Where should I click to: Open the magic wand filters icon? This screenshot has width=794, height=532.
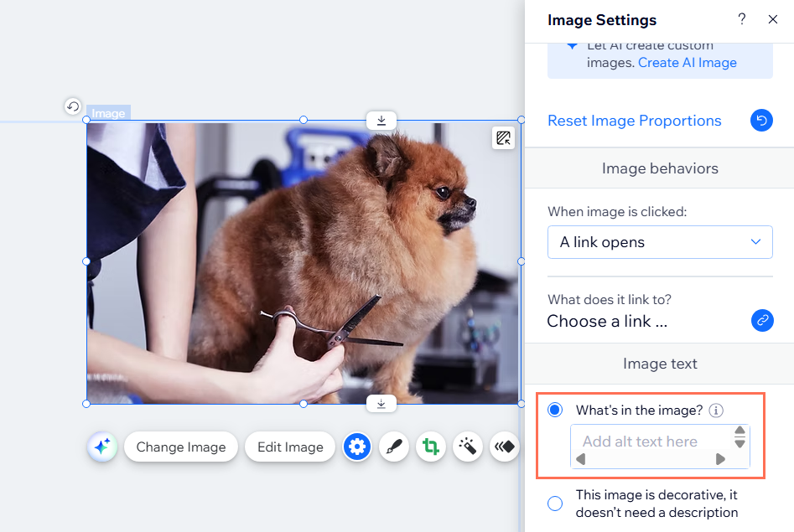coord(468,447)
